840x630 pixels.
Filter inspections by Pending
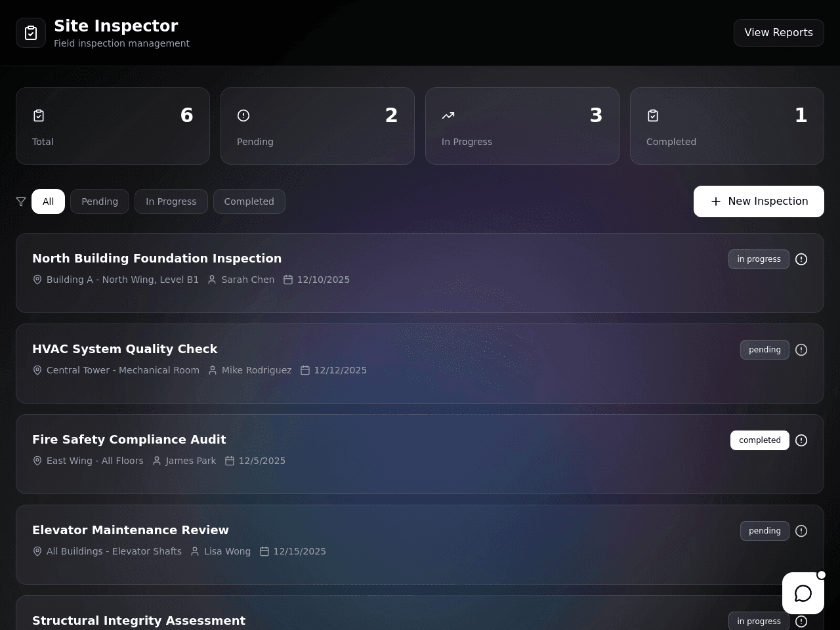100,201
